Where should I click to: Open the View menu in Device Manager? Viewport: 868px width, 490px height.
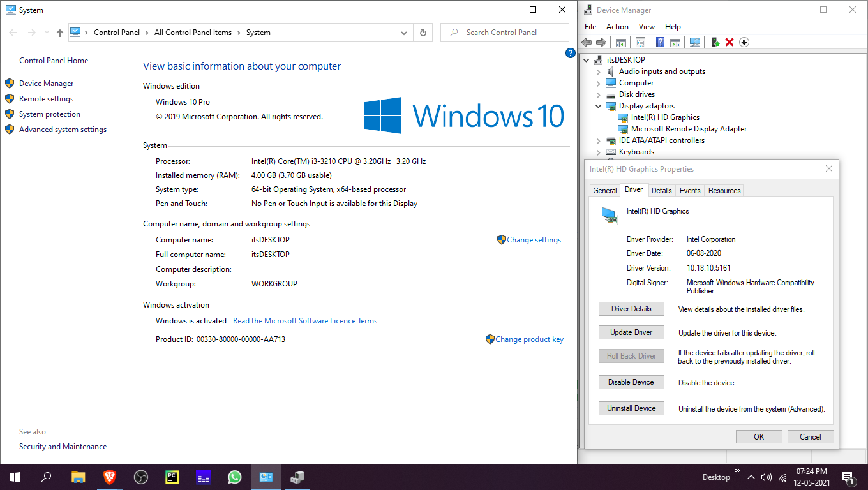tap(647, 27)
